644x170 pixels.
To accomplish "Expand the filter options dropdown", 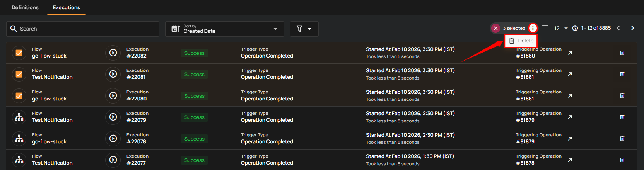I will (x=304, y=29).
